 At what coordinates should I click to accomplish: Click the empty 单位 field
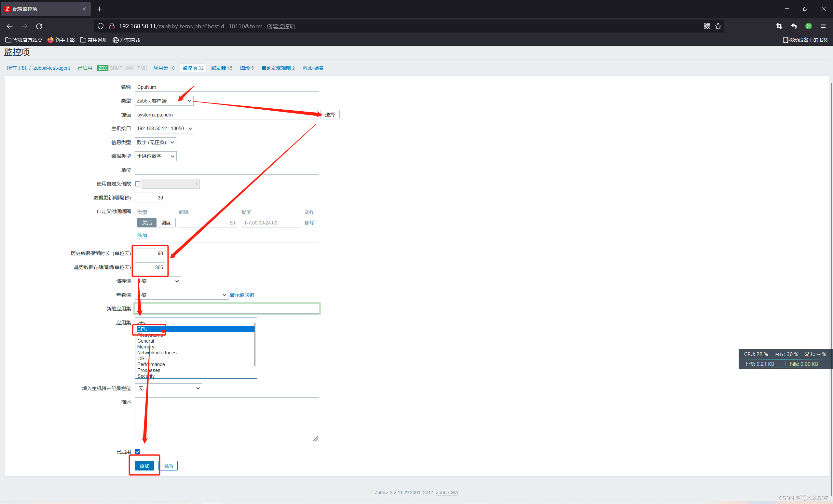(x=227, y=170)
